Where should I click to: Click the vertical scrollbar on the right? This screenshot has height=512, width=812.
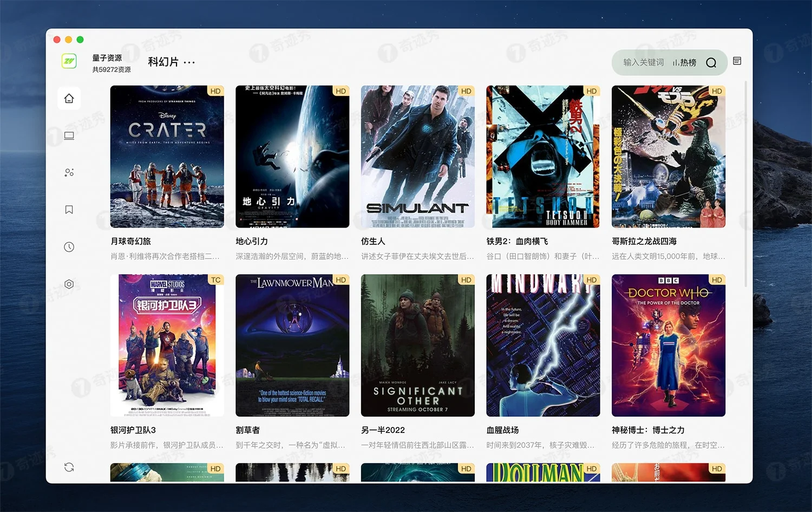[x=745, y=184]
